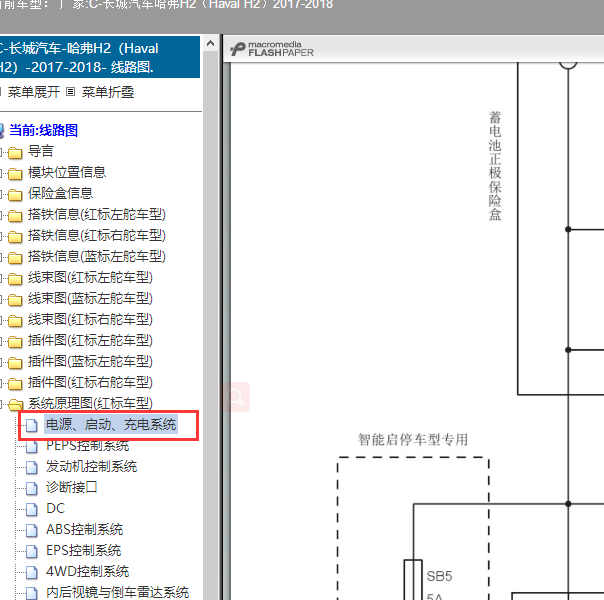Image resolution: width=604 pixels, height=600 pixels.
Task: Expand 搭铁信息(红标左舵车型) folder label
Action: coord(97,214)
